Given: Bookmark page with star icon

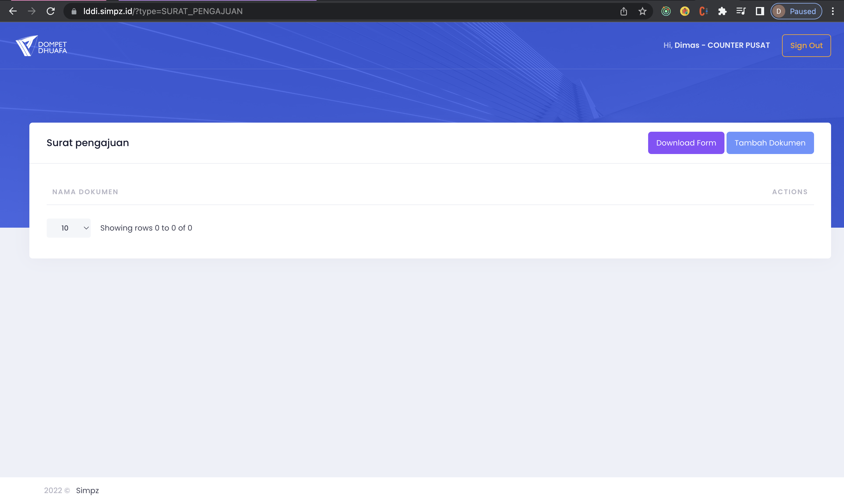Looking at the screenshot, I should [x=642, y=11].
